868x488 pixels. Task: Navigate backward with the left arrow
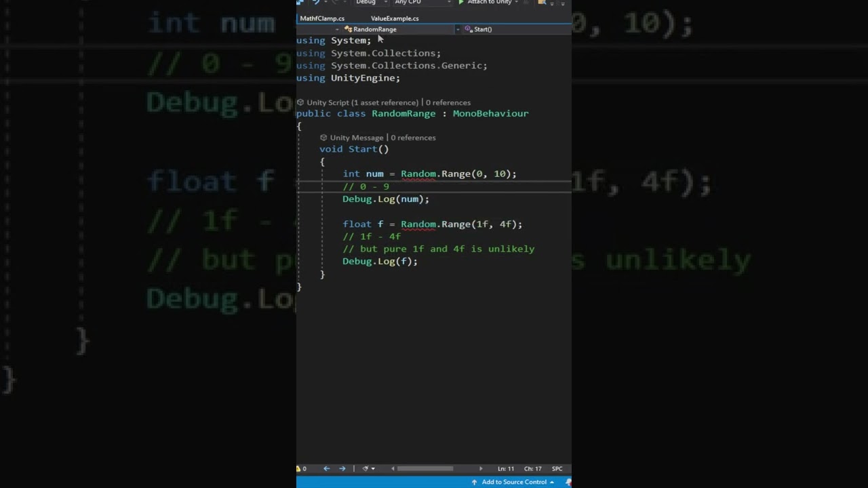click(326, 468)
